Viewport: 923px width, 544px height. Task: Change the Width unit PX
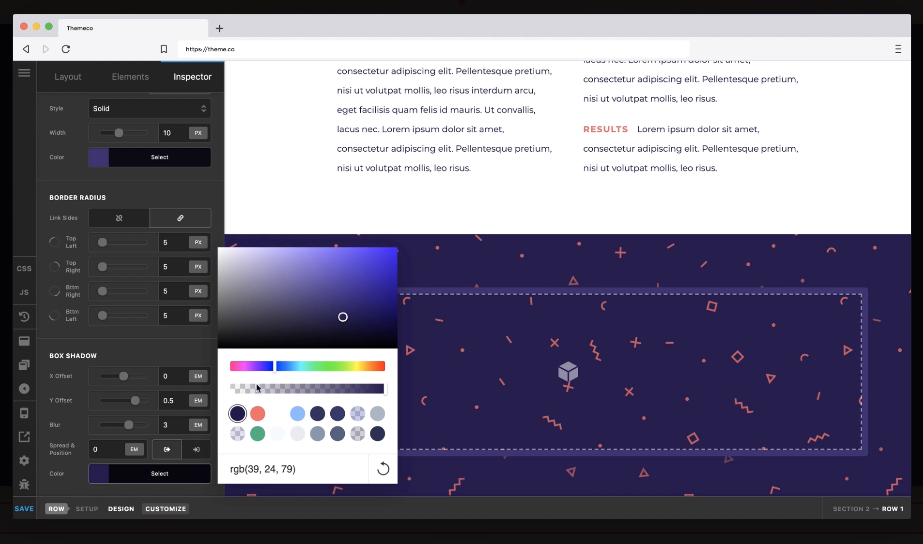tap(198, 133)
